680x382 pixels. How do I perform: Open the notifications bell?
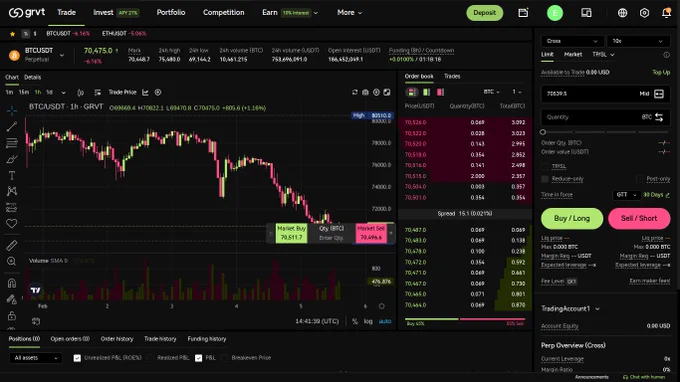point(666,13)
